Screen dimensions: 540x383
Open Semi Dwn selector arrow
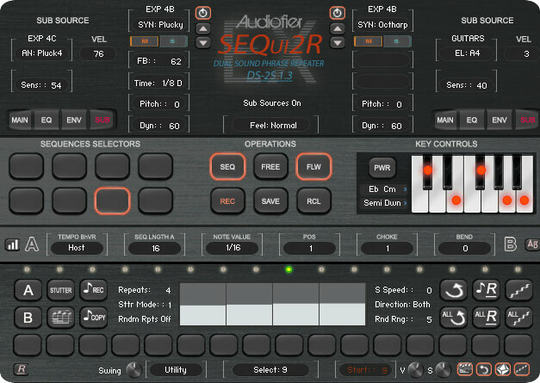pyautogui.click(x=405, y=203)
